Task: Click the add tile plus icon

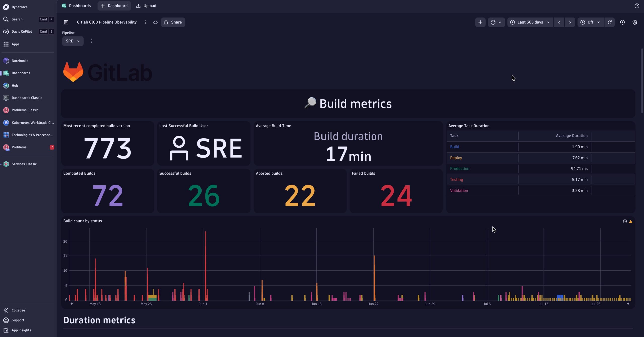Action: click(480, 22)
